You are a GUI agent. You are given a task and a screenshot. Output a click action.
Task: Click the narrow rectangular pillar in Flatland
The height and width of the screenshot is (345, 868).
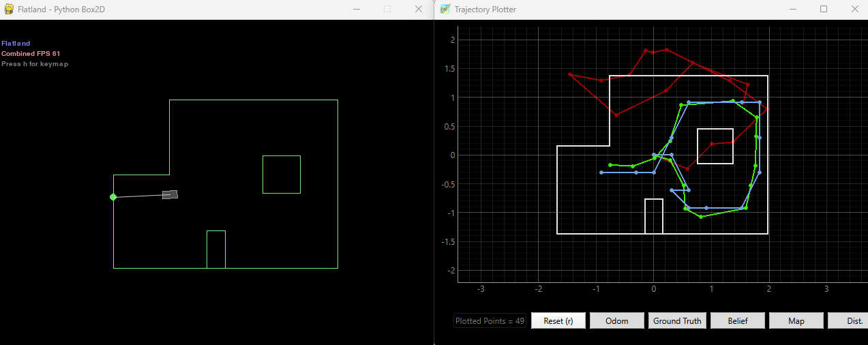tap(216, 250)
